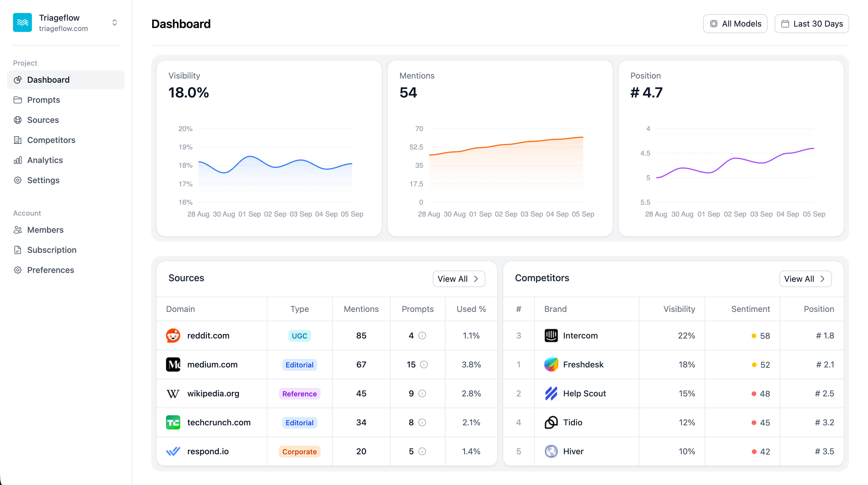
Task: Open the Analytics sidebar item
Action: [x=45, y=160]
